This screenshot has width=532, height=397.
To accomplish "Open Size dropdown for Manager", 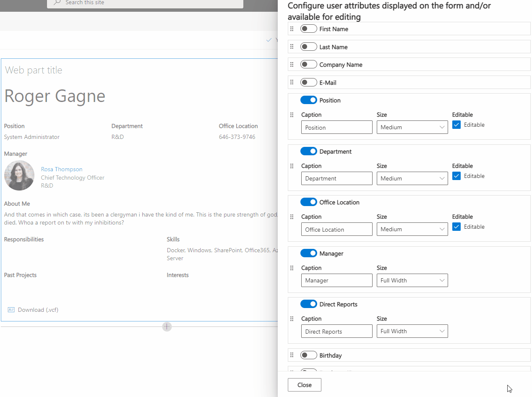I will pos(412,280).
